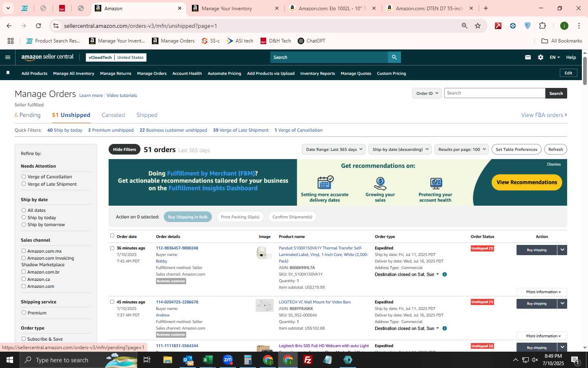Click the info icon beside first order's destination
The image size is (588, 368).
click(445, 274)
